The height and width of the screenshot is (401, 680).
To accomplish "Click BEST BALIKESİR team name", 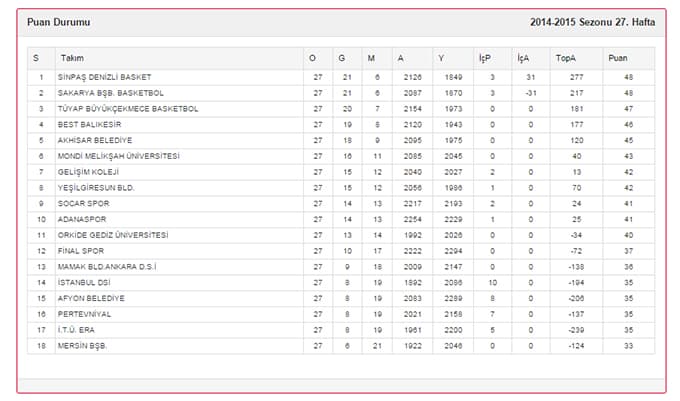I will pos(89,125).
